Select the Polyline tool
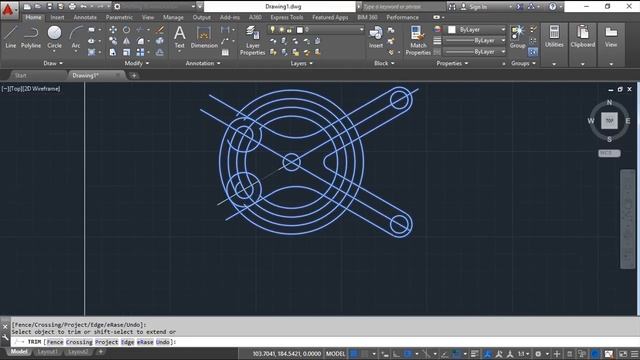Image resolution: width=640 pixels, height=360 pixels. [x=31, y=37]
